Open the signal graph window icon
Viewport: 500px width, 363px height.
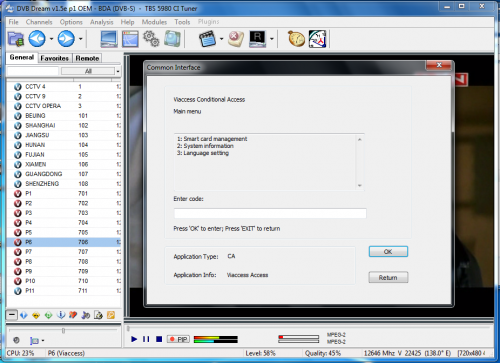click(x=130, y=39)
